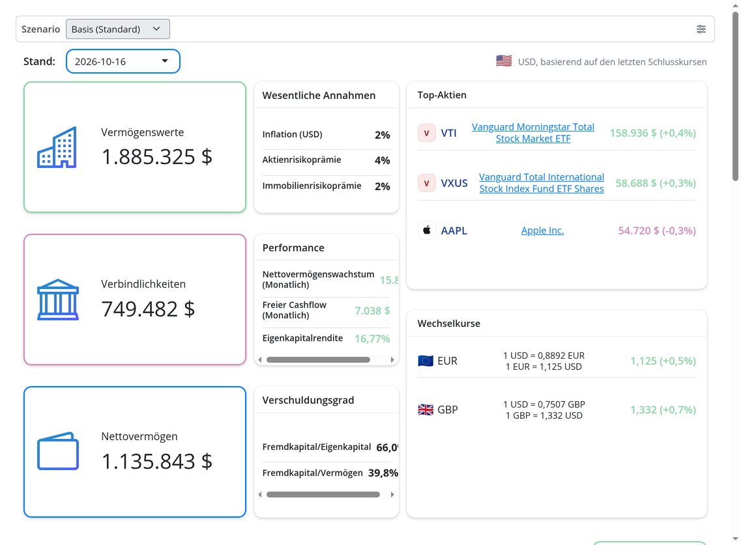756x545 pixels.
Task: Click Verschuldungsgrad panel left scroll arrow
Action: pos(260,494)
